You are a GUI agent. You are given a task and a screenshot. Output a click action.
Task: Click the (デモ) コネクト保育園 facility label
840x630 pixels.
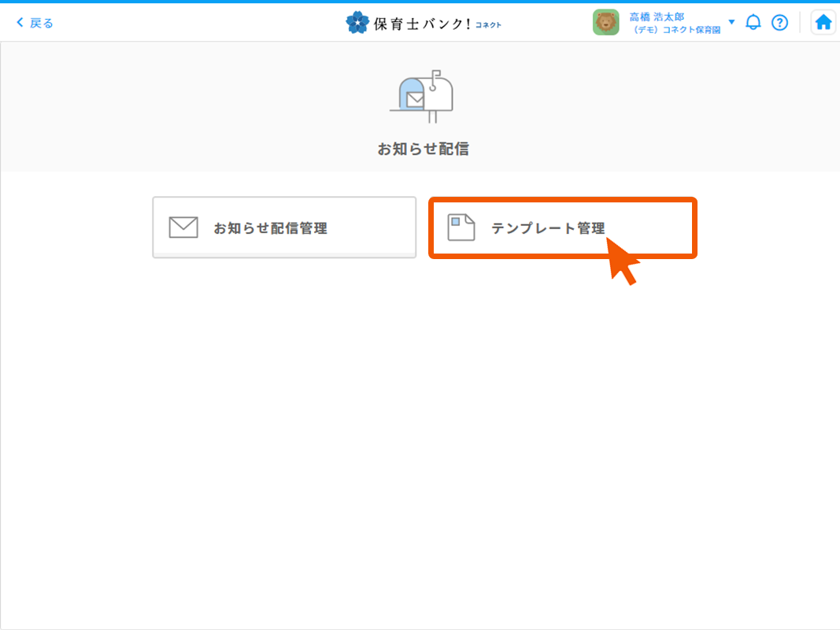coord(677,30)
